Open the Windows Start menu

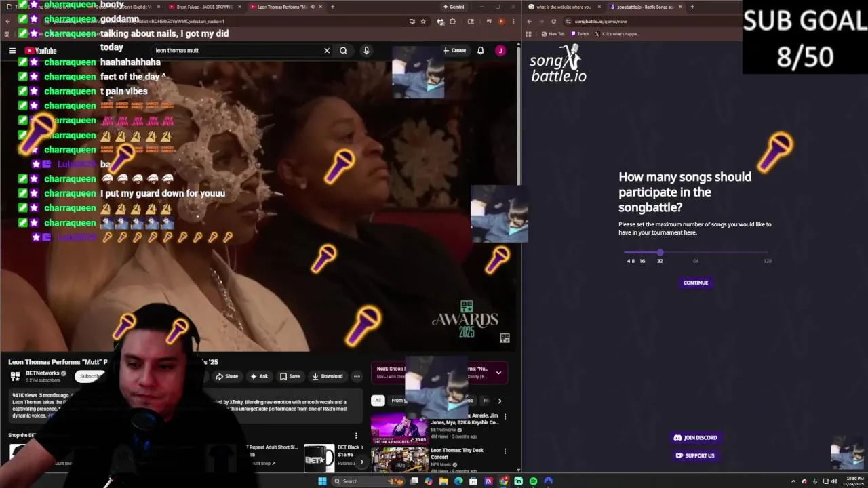322,481
